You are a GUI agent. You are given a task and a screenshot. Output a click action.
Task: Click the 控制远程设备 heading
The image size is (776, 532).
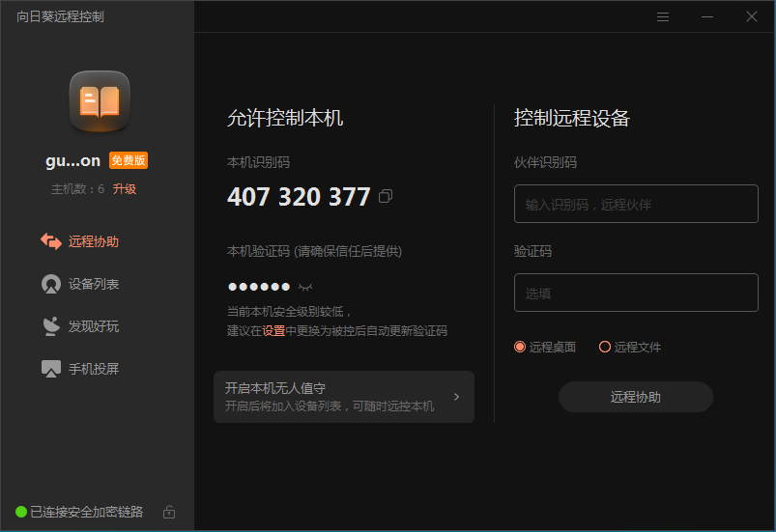pyautogui.click(x=572, y=118)
